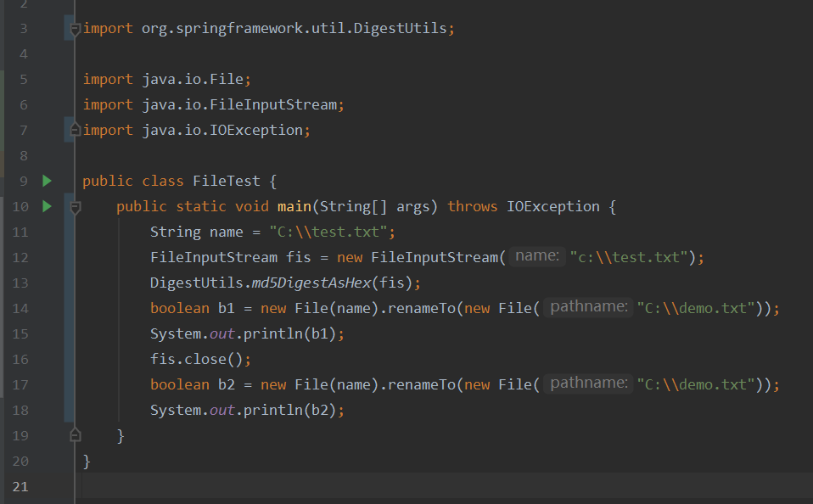Click the 'pathname:' hint on line 14
813x504 pixels.
point(589,307)
